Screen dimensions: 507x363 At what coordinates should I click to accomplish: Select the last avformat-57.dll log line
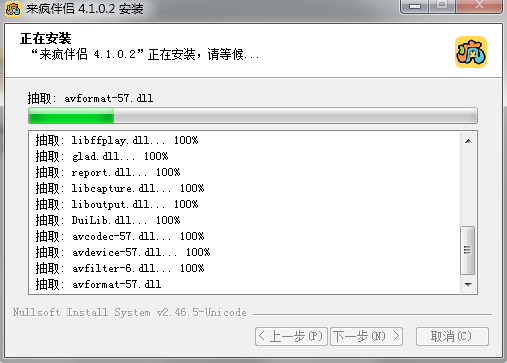coord(98,284)
